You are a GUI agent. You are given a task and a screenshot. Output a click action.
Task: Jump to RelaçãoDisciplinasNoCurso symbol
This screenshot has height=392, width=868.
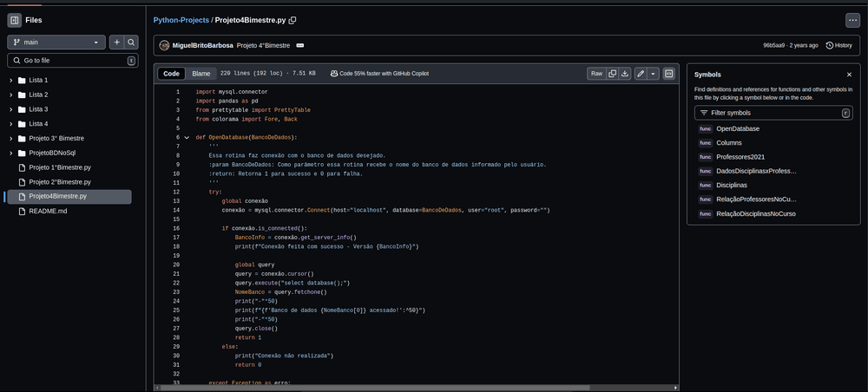756,214
